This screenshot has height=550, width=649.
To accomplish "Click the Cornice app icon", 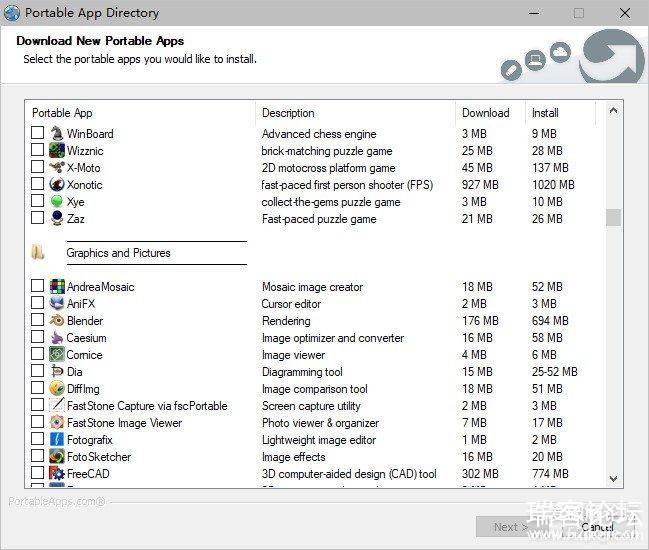I will point(57,354).
